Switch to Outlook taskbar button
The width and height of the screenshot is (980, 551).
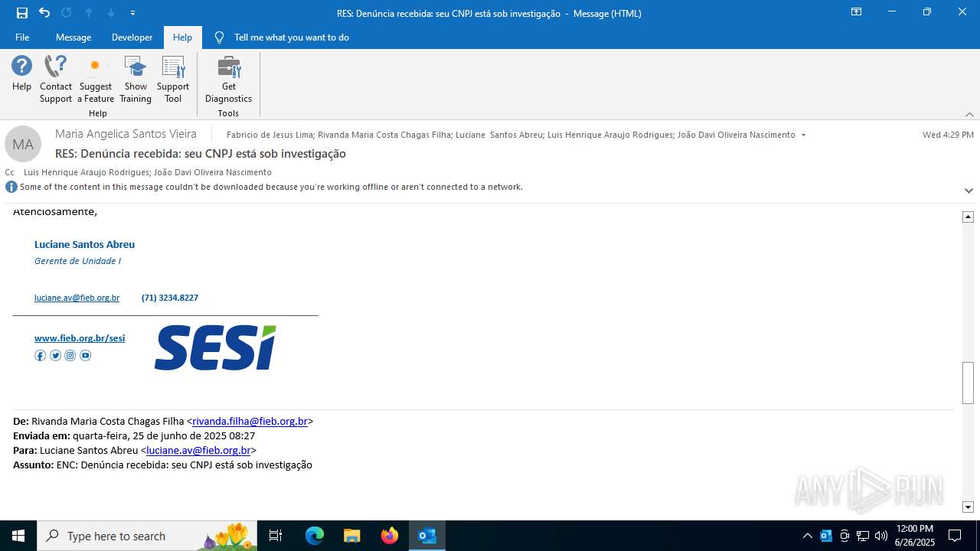click(x=427, y=536)
